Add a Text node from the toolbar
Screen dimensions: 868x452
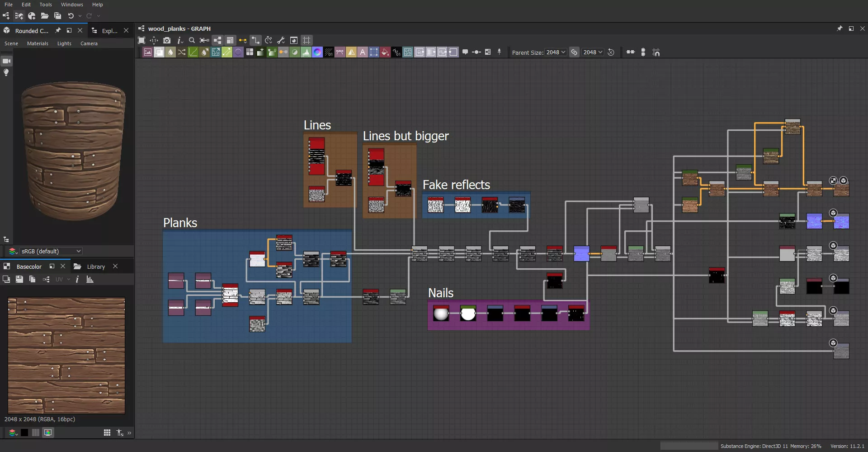tap(363, 52)
